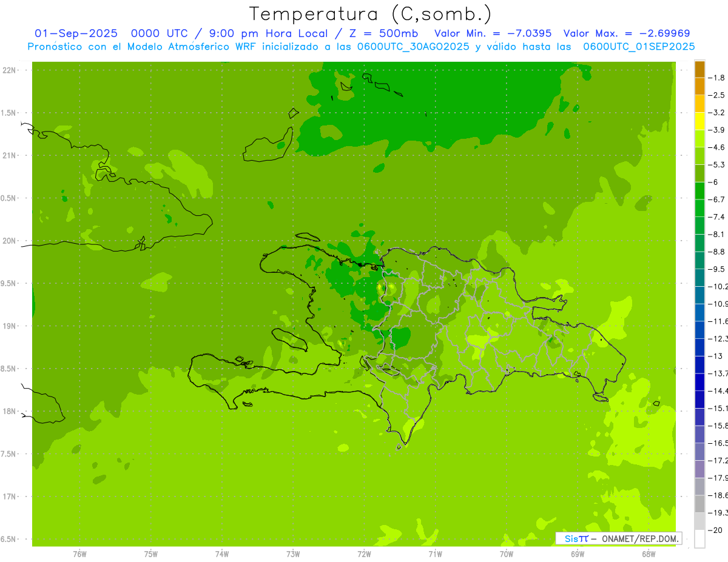Select the "ONAMET/REP.DOM." credit text
This screenshot has width=728, height=562.
pos(639,538)
